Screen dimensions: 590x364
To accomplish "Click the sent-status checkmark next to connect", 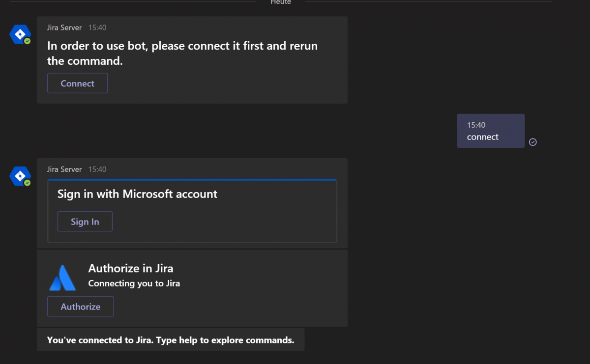I will coord(533,142).
